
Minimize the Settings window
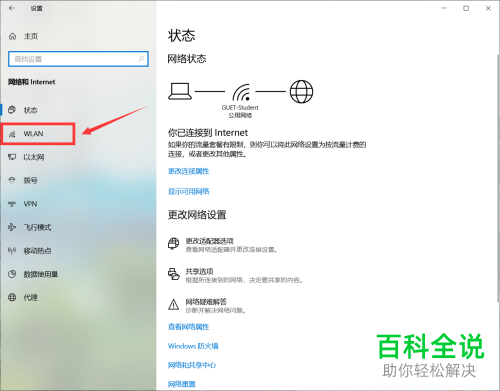pyautogui.click(x=444, y=8)
